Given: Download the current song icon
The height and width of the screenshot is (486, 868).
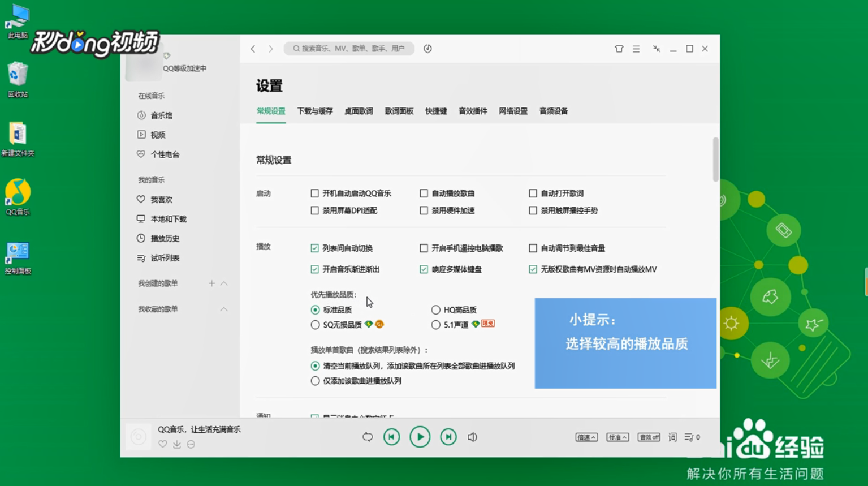Looking at the screenshot, I should pyautogui.click(x=177, y=444).
